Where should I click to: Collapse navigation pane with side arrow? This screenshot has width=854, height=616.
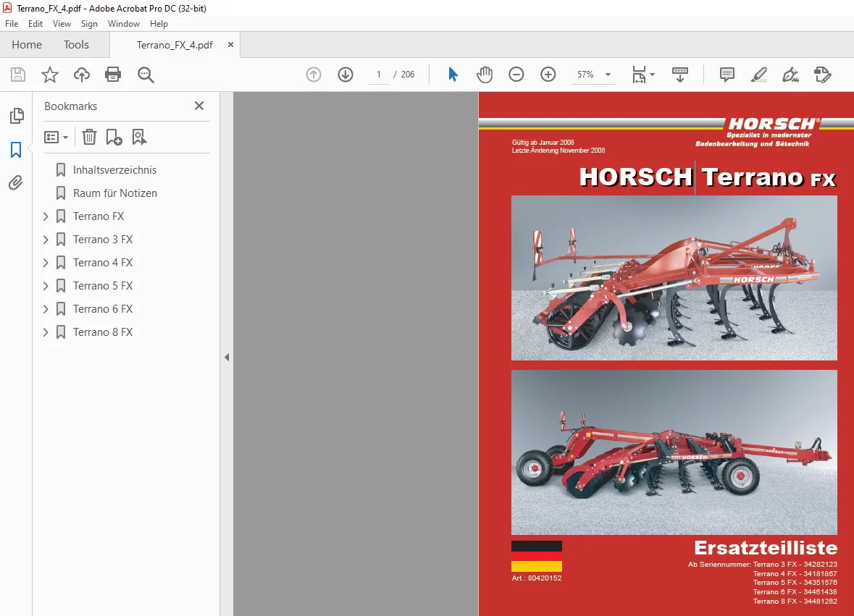(227, 358)
